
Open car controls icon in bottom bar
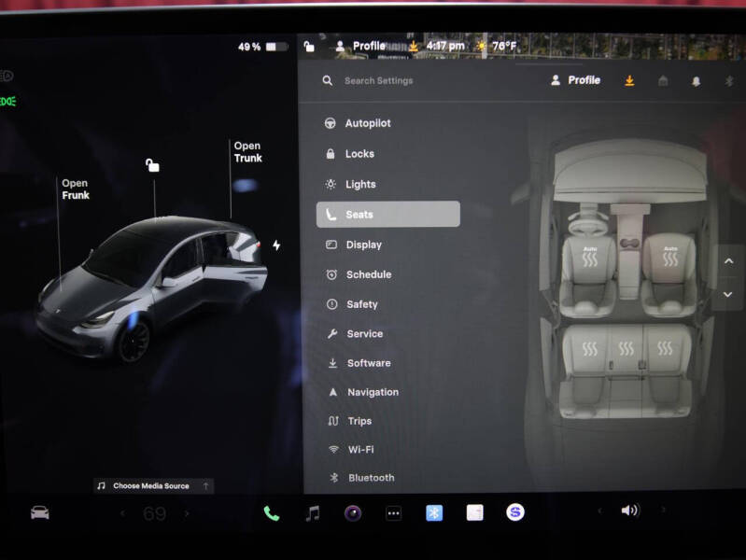39,513
